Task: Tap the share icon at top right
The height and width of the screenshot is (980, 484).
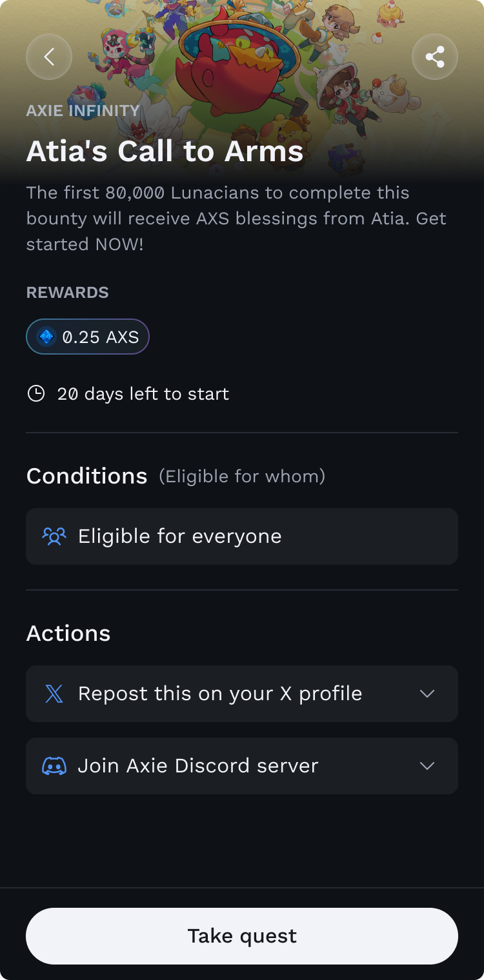Action: [x=435, y=57]
